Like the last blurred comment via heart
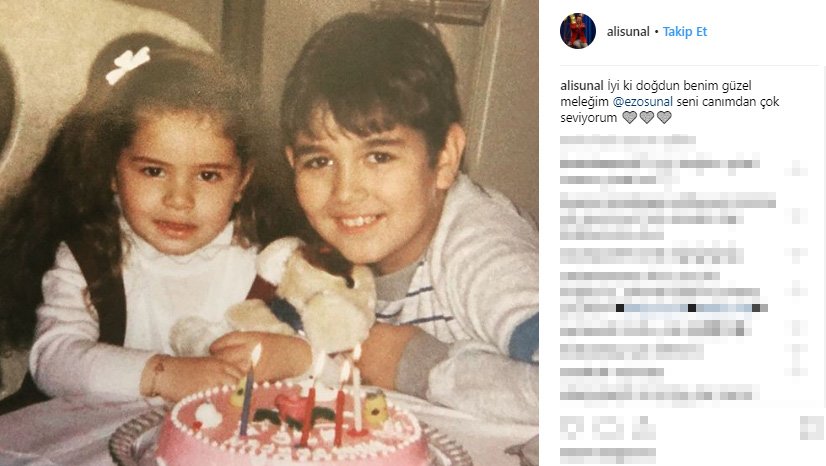This screenshot has width=826, height=466. (x=798, y=371)
